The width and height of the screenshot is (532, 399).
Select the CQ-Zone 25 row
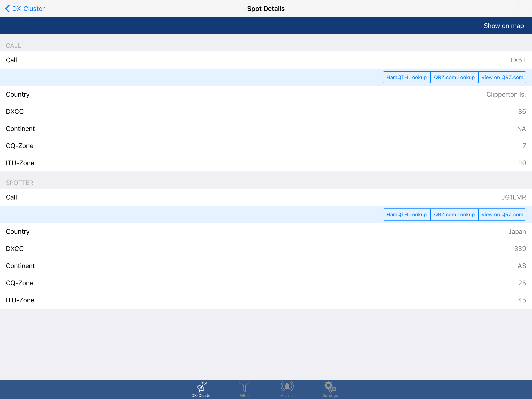coord(266,283)
